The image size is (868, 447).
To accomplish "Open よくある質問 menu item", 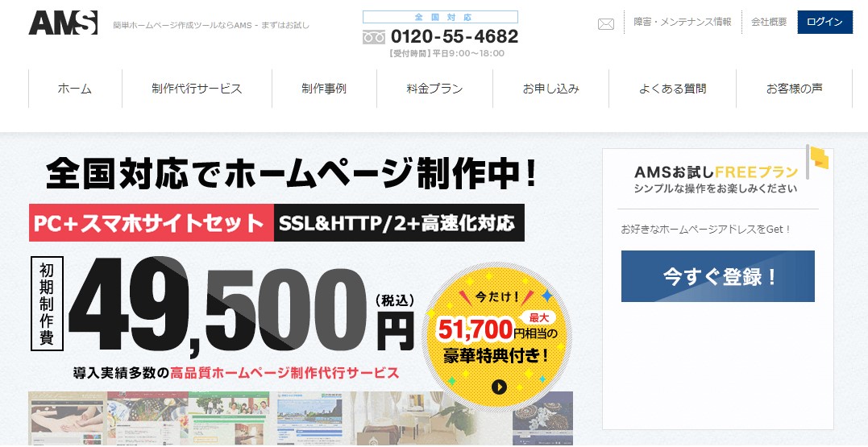I will pyautogui.click(x=673, y=89).
